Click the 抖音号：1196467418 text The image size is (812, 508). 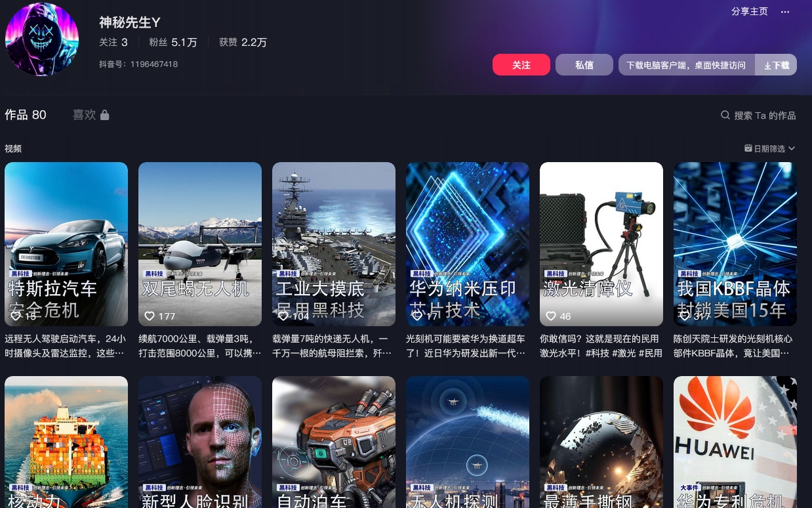pos(138,64)
